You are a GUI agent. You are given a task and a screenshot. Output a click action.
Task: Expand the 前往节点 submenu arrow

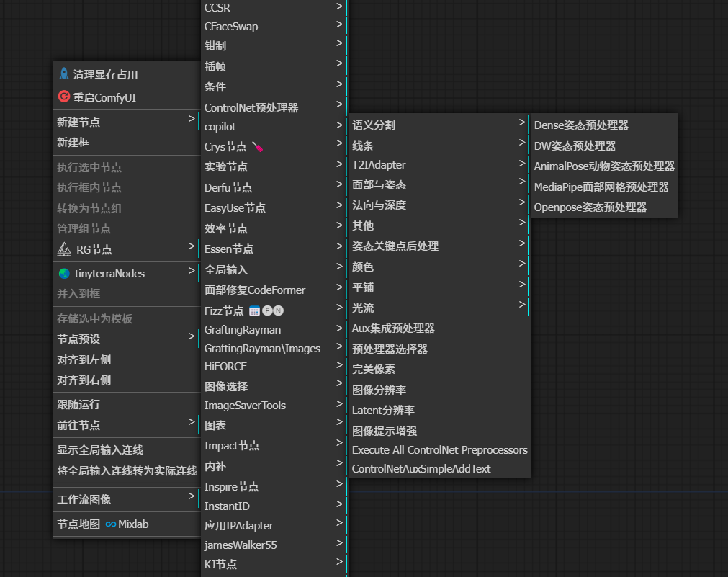(x=192, y=422)
